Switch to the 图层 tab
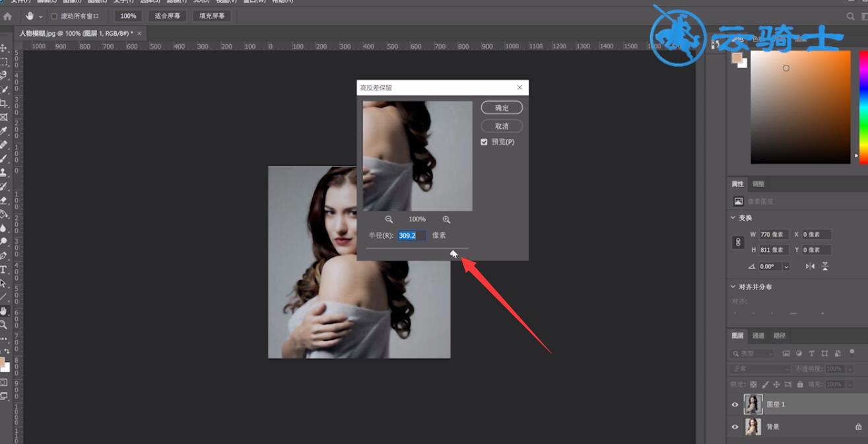868x444 pixels. (x=737, y=336)
